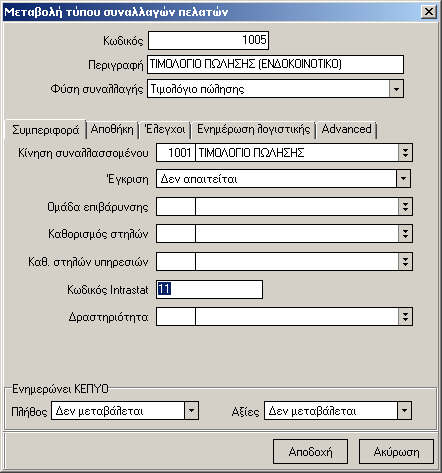Click the Ομάδα επιβάρυνσης description field
The image size is (442, 473).
pyautogui.click(x=297, y=207)
